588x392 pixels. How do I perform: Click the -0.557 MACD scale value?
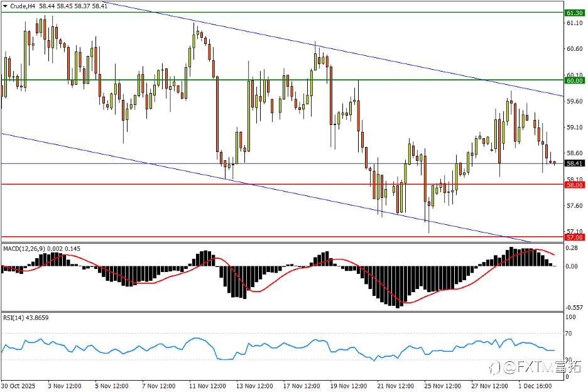pyautogui.click(x=574, y=308)
